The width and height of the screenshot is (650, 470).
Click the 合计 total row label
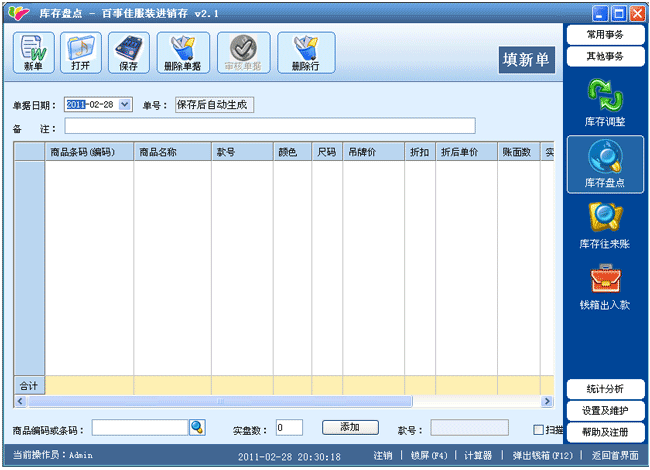[x=29, y=386]
